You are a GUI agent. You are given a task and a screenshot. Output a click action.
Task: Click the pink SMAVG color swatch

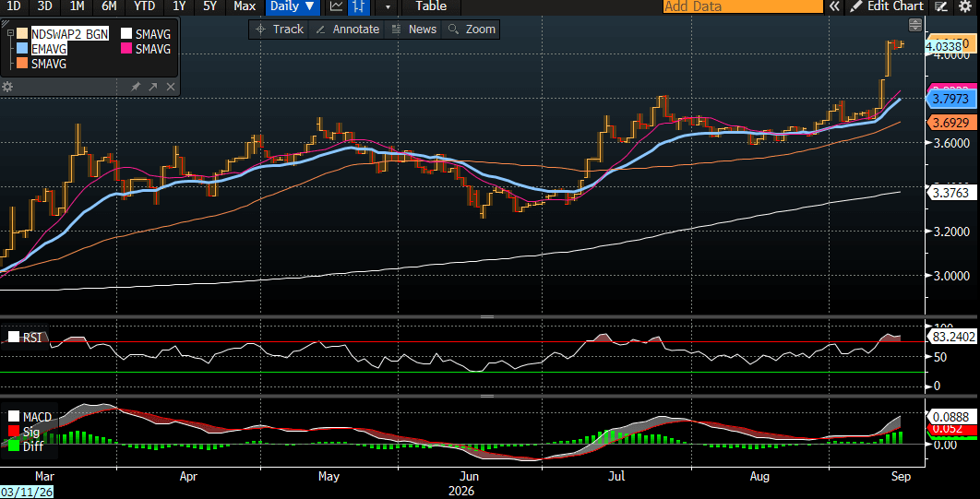click(x=125, y=49)
